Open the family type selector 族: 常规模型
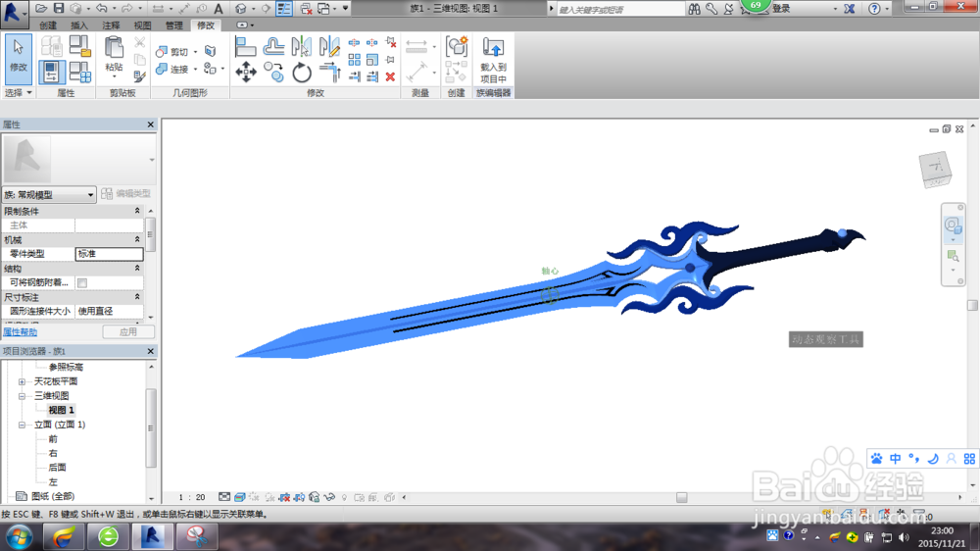 (49, 194)
